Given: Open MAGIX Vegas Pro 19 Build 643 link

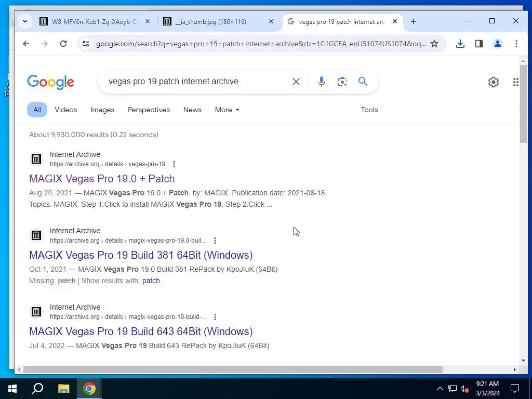Looking at the screenshot, I should coord(141,331).
